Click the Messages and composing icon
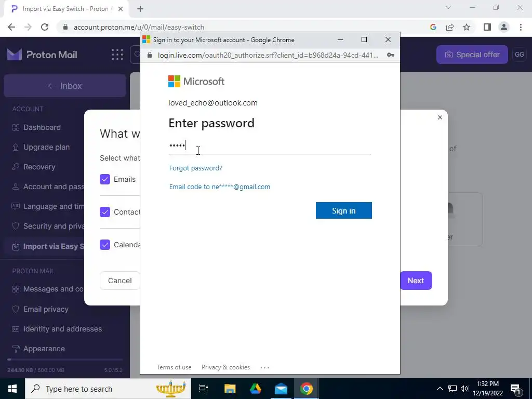The height and width of the screenshot is (399, 532). [x=16, y=289]
